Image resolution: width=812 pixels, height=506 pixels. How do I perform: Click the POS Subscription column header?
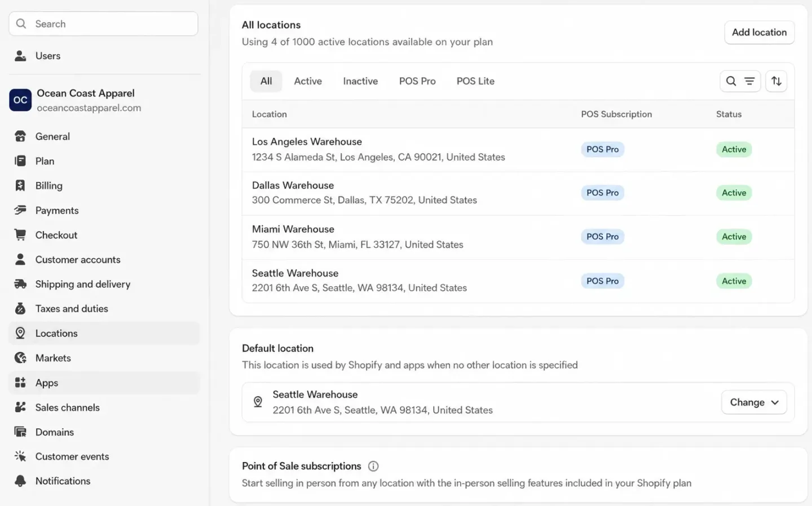(616, 114)
